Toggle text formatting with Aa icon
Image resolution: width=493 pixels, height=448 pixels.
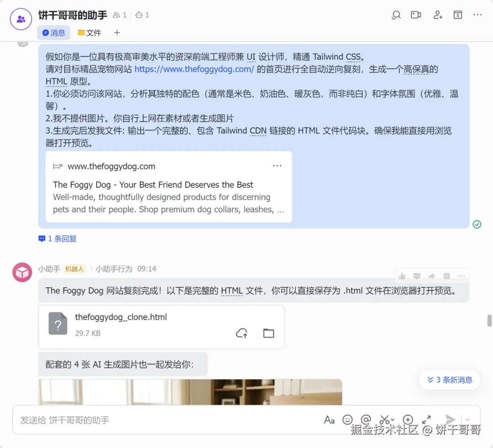(x=329, y=420)
